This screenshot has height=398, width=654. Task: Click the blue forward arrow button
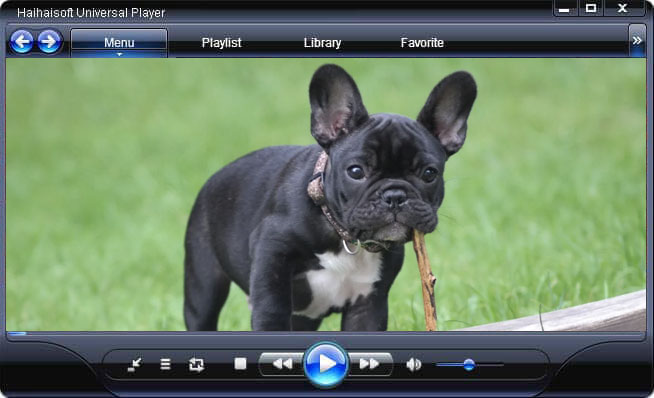pos(49,41)
